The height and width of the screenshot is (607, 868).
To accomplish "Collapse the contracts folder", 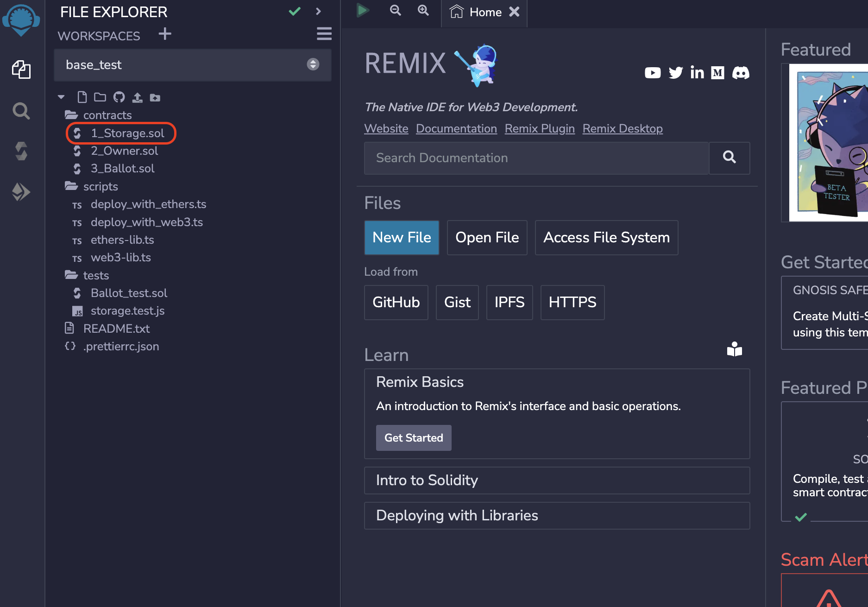I will pyautogui.click(x=98, y=115).
